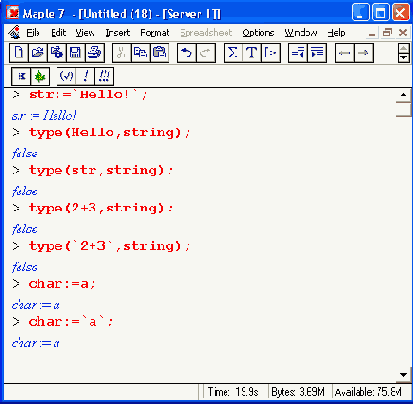Viewport: 413px width, 404px height.
Task: Click the maple leaf context icon
Action: pos(40,76)
